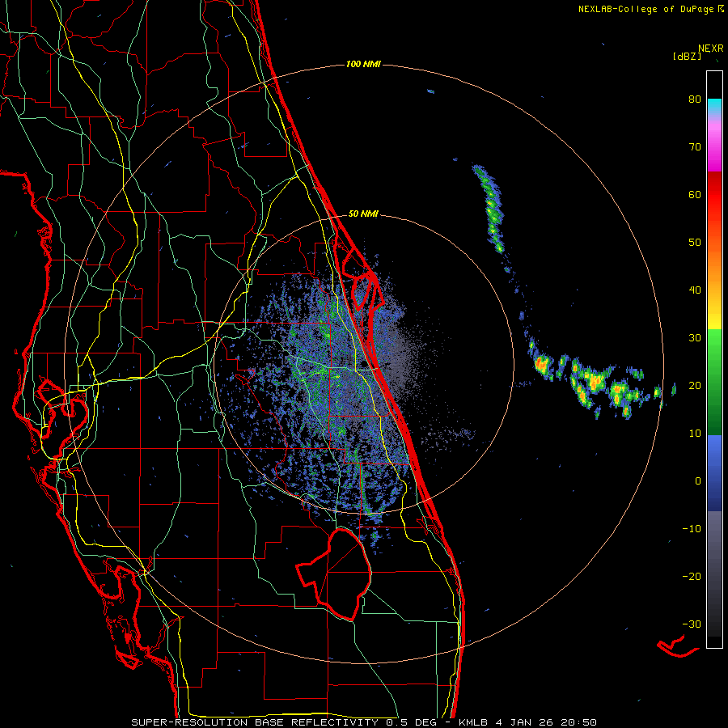
Task: Click the -10 value on the dBZ scale
Action: pos(692,528)
